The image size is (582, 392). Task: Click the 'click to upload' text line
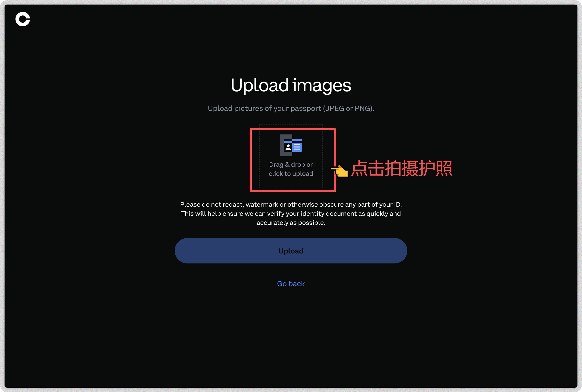pyautogui.click(x=291, y=174)
